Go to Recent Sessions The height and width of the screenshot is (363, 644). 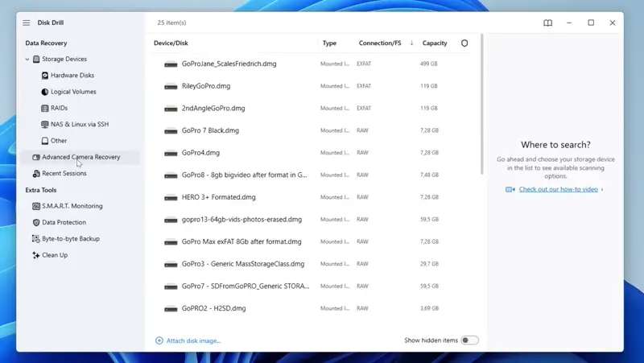tap(64, 173)
